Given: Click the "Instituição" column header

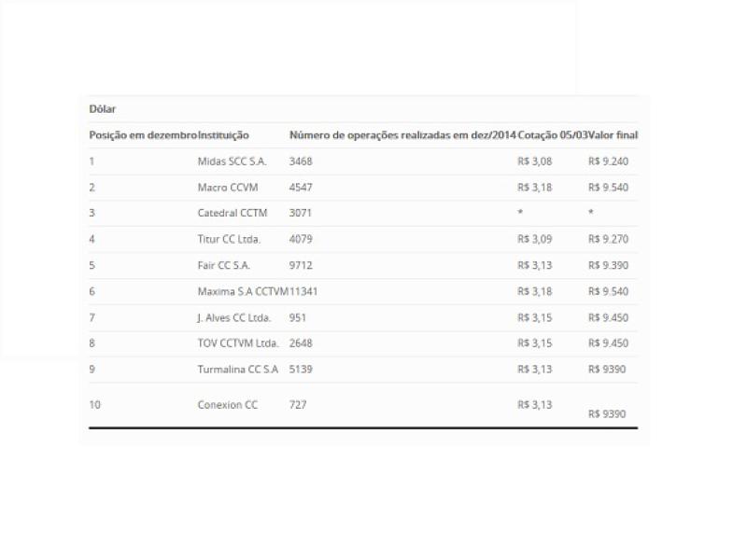Looking at the screenshot, I should tap(223, 135).
